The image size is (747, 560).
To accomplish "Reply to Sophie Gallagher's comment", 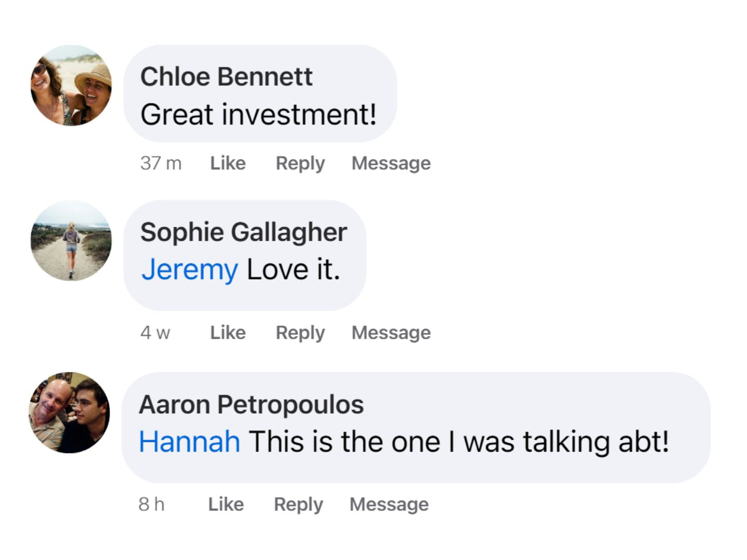I will (x=300, y=332).
